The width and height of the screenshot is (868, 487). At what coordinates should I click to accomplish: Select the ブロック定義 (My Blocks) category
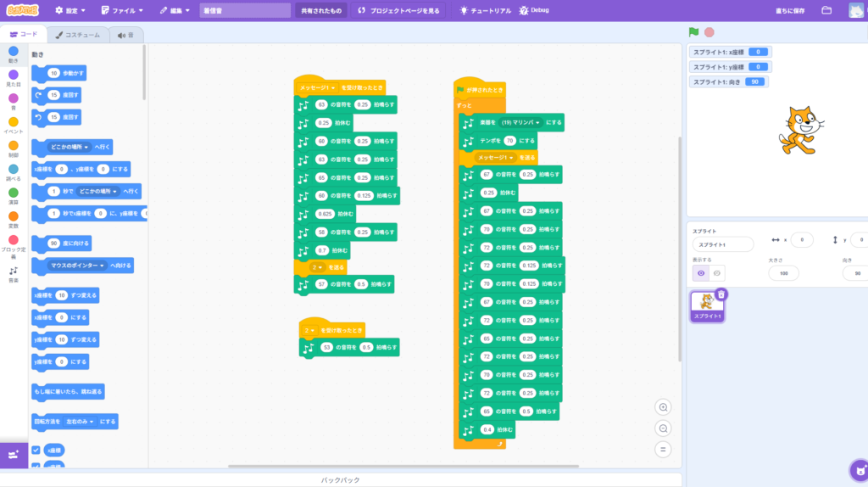[14, 247]
